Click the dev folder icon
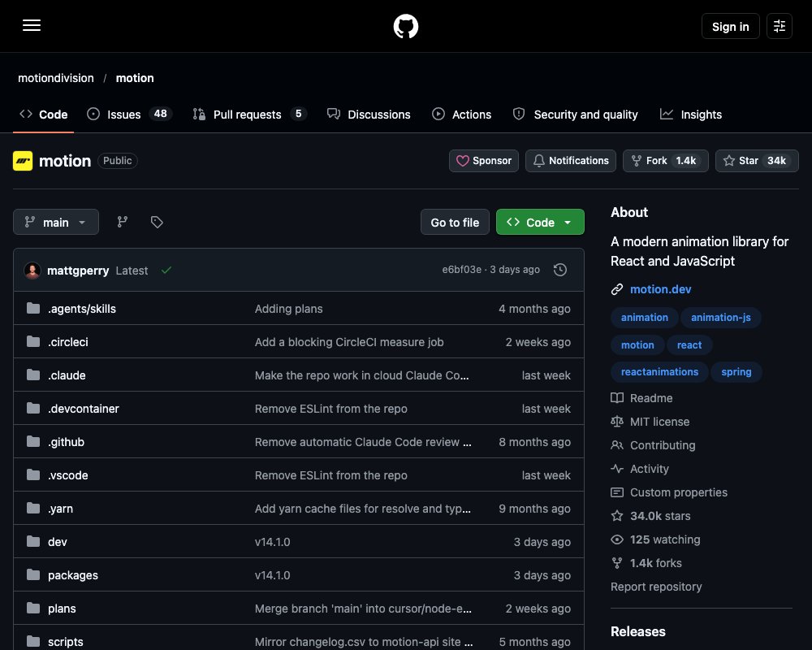The image size is (812, 650). tap(33, 542)
